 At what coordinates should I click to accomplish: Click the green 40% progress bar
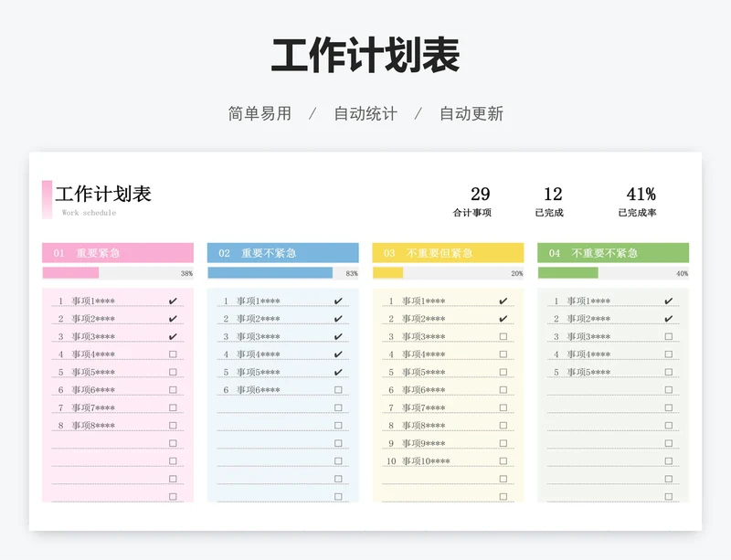point(613,273)
